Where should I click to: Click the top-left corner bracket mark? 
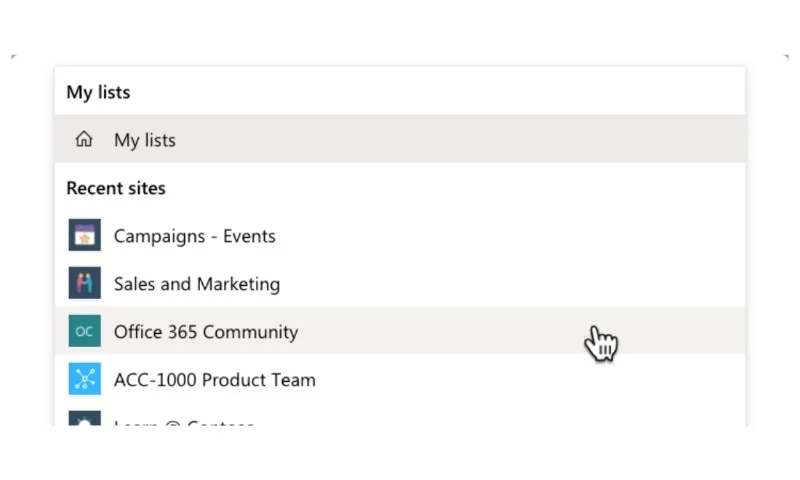pyautogui.click(x=14, y=57)
